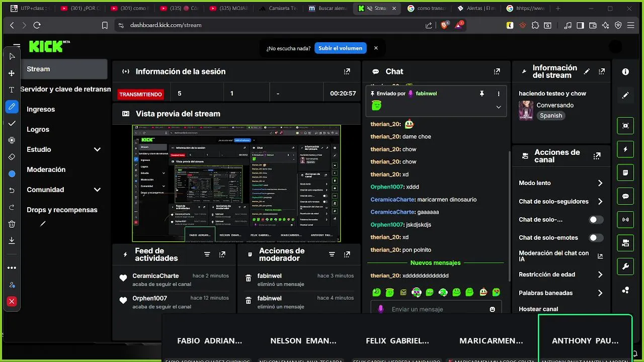Pick the blue color circle in annotation toolbar
Screen dimensions: 644x362
(12, 174)
